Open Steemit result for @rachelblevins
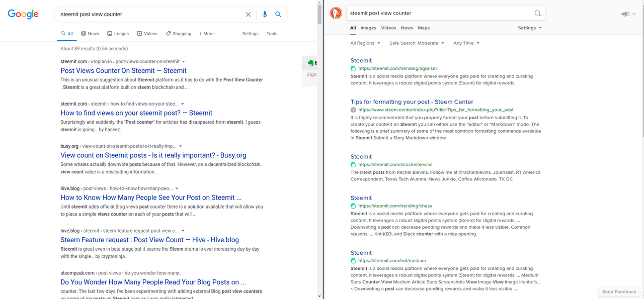This screenshot has width=644, height=299. click(361, 156)
